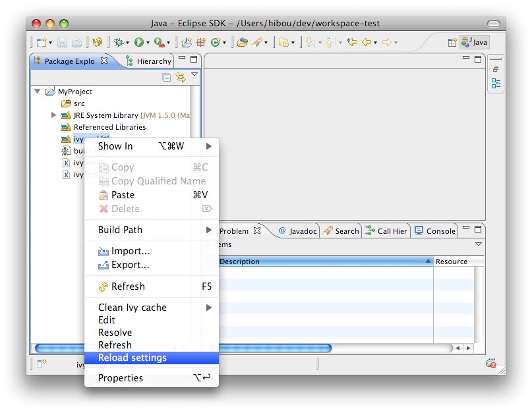Click the Open Type icon in toolbar

coord(242,42)
